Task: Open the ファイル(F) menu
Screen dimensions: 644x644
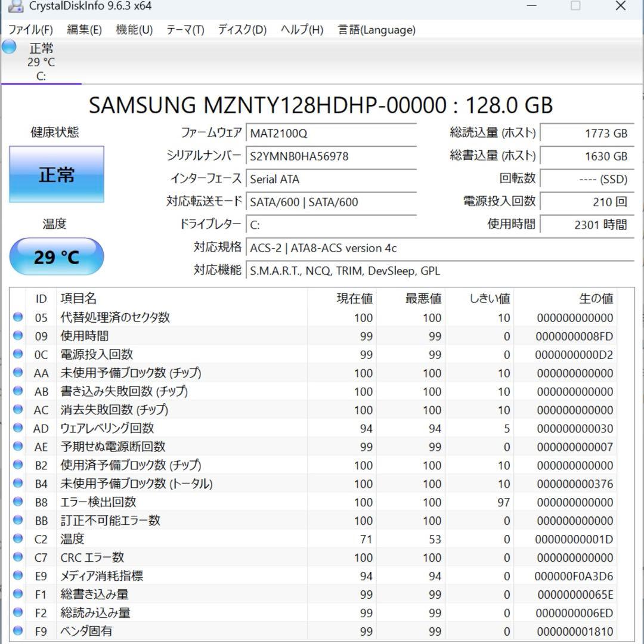Action: tap(30, 30)
